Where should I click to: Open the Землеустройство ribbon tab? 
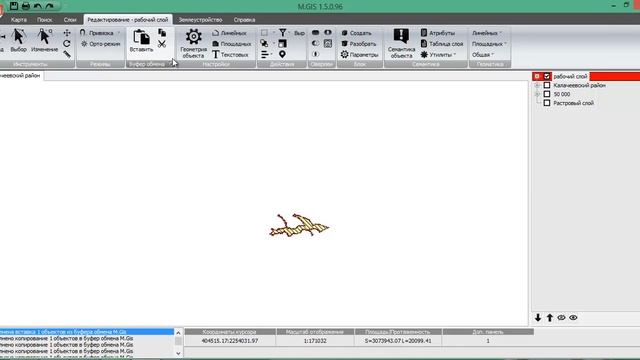(x=200, y=20)
